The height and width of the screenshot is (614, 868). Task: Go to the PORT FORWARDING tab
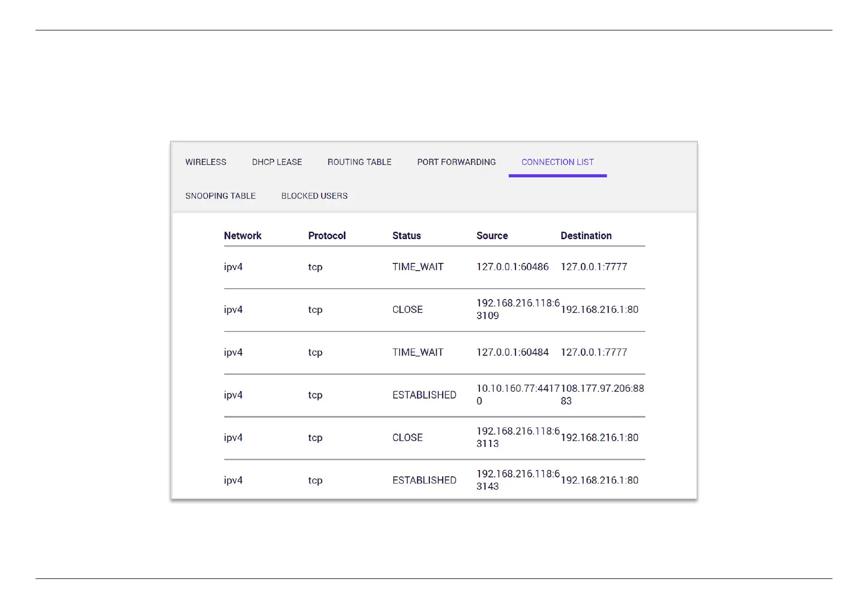(456, 162)
